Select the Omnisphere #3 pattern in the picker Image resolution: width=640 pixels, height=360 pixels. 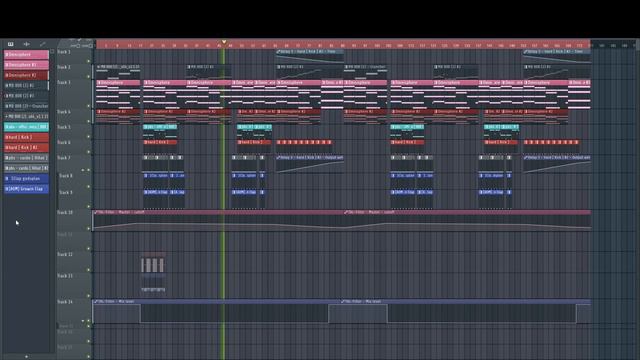(x=26, y=75)
